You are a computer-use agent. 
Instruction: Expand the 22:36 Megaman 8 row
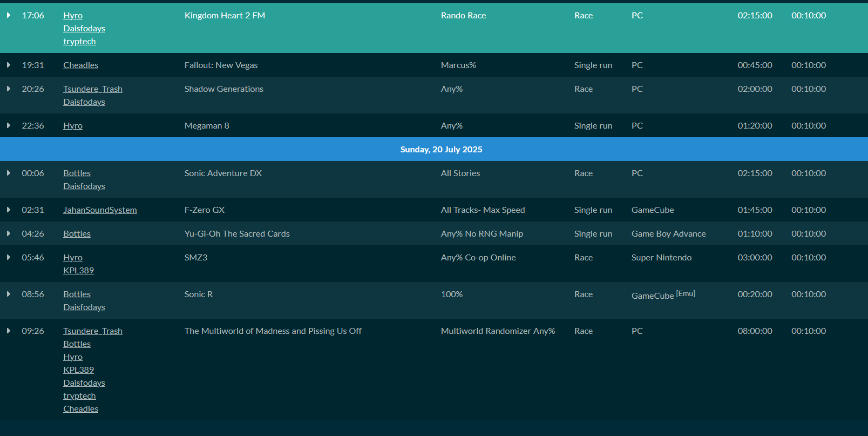pyautogui.click(x=9, y=125)
